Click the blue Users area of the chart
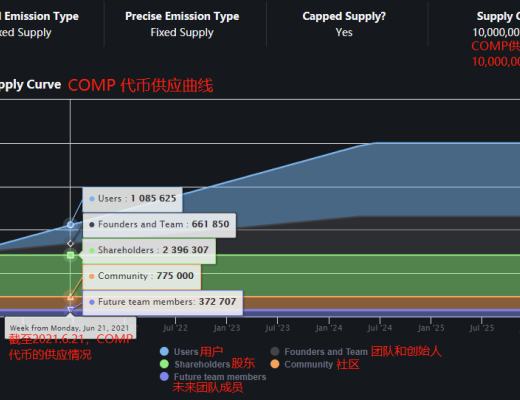 pyautogui.click(x=400, y=180)
